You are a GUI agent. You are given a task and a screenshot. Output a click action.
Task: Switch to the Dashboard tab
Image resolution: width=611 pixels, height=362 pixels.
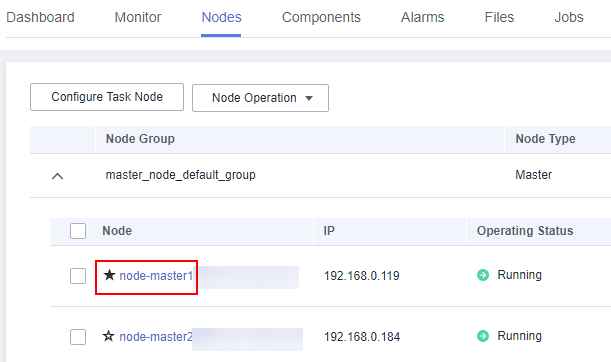tap(40, 18)
